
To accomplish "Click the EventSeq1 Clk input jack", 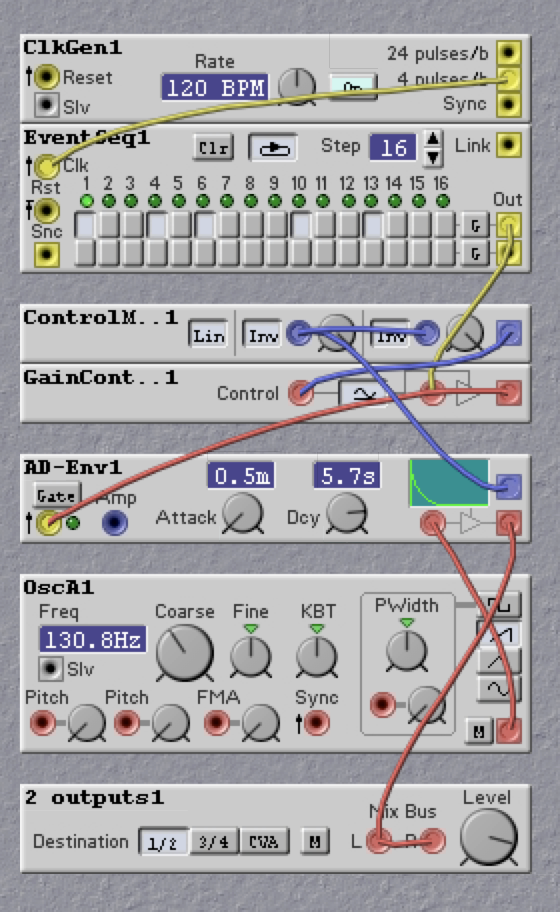I will point(47,166).
